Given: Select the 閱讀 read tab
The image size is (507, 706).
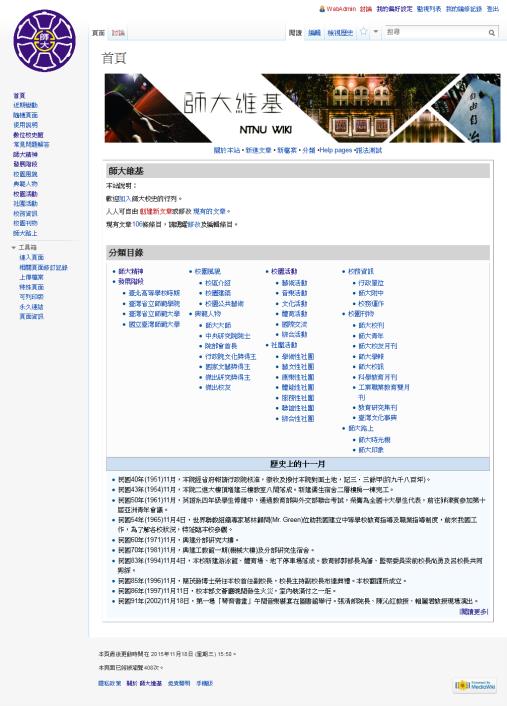Looking at the screenshot, I should 295,33.
